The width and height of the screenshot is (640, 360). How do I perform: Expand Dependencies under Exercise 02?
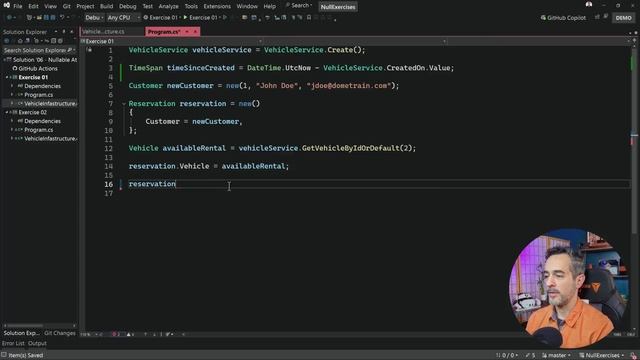point(12,121)
